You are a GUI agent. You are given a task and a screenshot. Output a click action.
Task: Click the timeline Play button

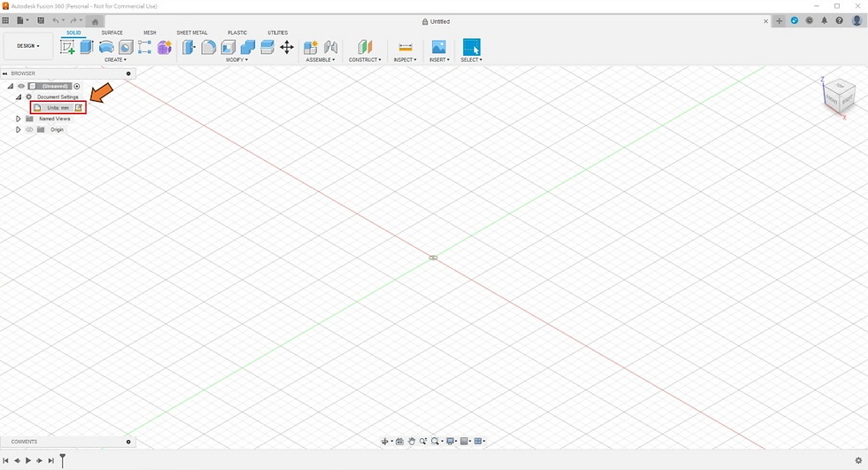coord(28,460)
